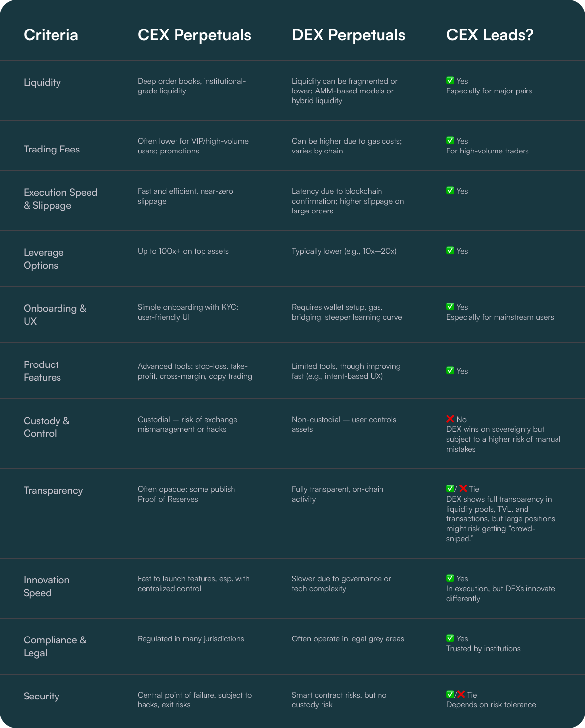Select the Criteria column header
This screenshot has width=585, height=728.
pyautogui.click(x=51, y=35)
